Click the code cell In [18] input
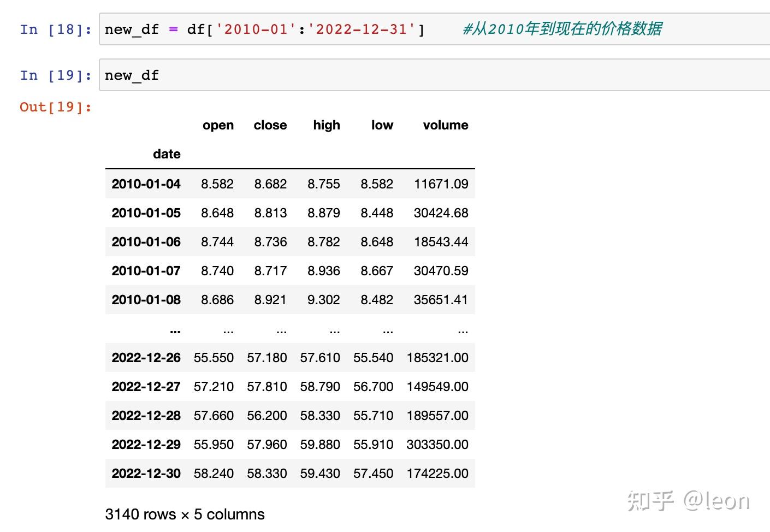 click(435, 29)
